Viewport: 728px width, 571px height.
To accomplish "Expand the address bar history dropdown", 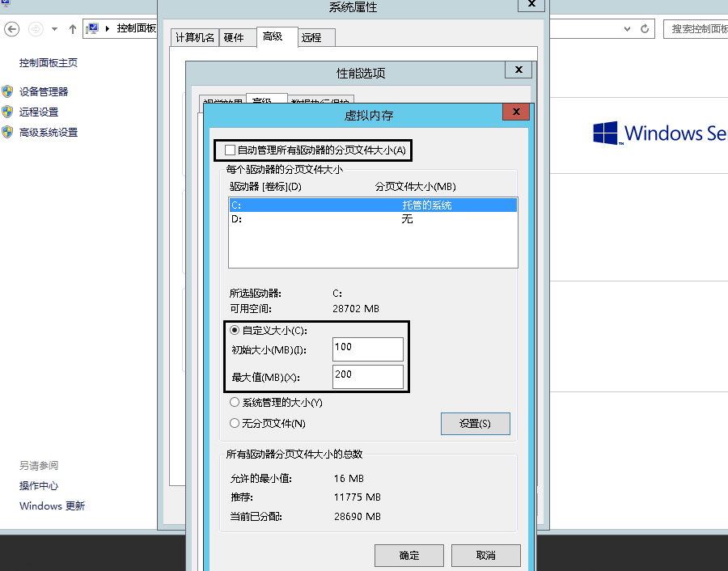I will 627,29.
